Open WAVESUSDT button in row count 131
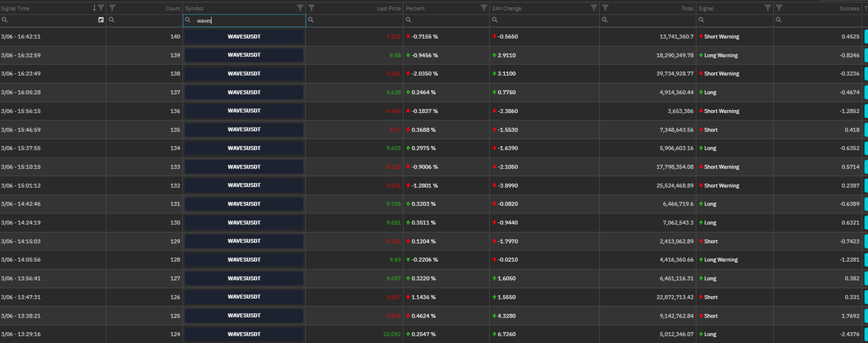 [244, 204]
